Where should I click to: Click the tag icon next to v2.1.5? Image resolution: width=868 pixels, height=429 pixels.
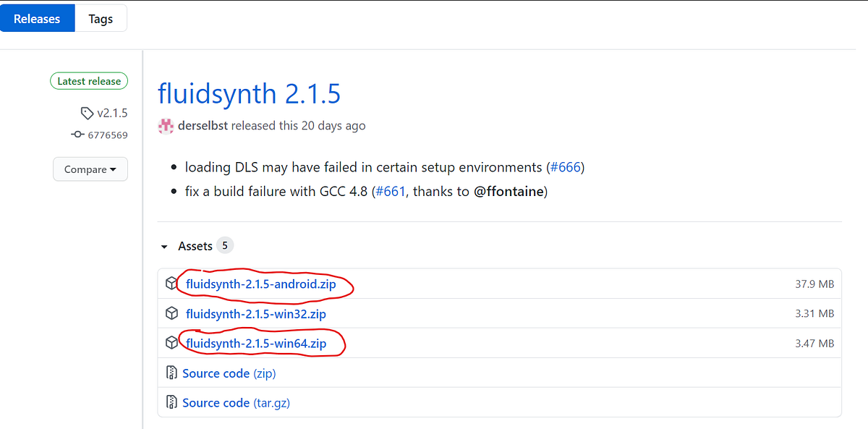[x=88, y=113]
